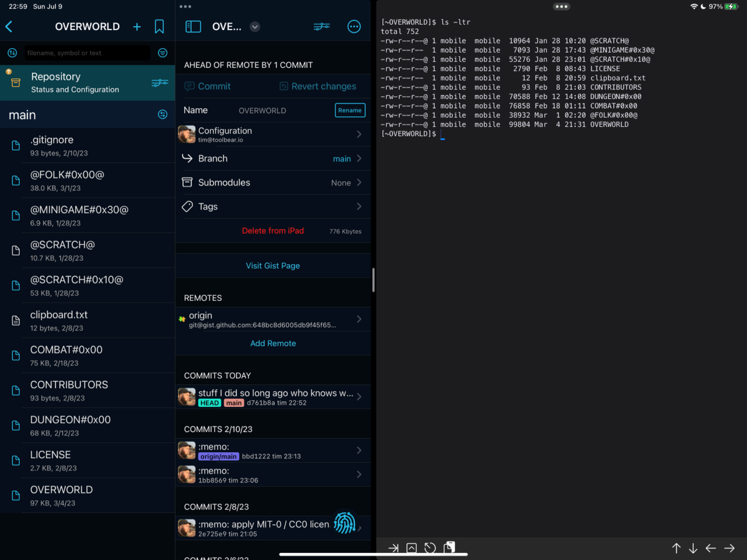Screen dimensions: 747x560
Task: Tap the right arrow key in terminal toolbar
Action: tap(729, 548)
